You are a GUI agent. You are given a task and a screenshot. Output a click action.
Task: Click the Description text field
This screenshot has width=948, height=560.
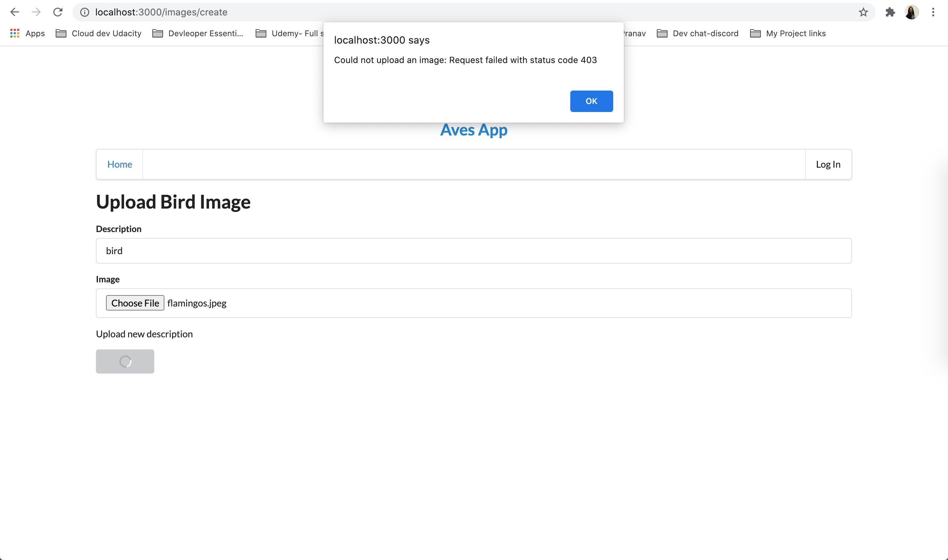click(x=474, y=250)
